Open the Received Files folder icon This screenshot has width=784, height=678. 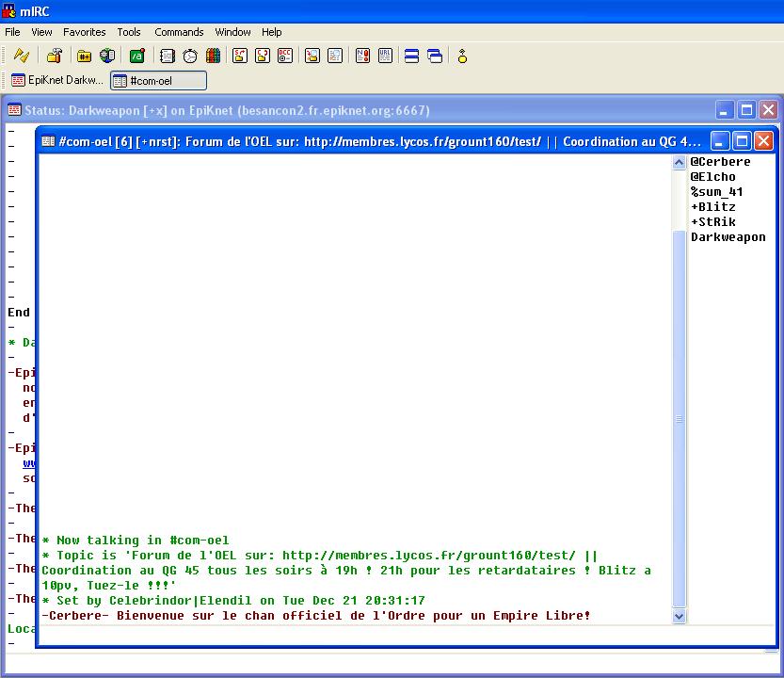click(312, 56)
